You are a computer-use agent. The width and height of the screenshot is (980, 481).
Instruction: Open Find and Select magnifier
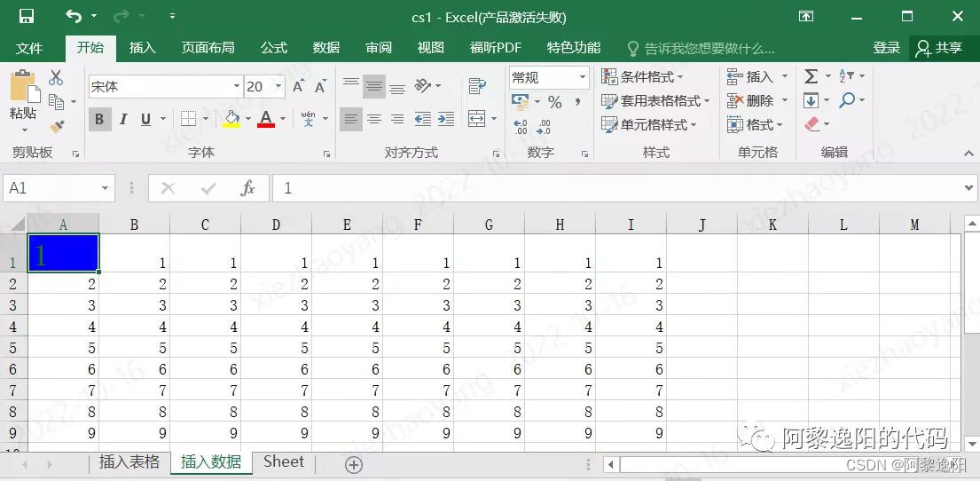pos(852,100)
